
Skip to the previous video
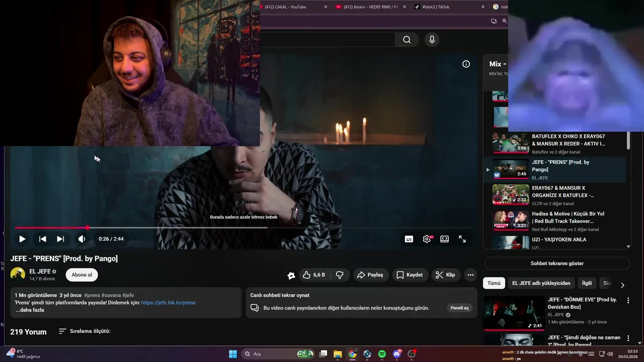tap(43, 239)
